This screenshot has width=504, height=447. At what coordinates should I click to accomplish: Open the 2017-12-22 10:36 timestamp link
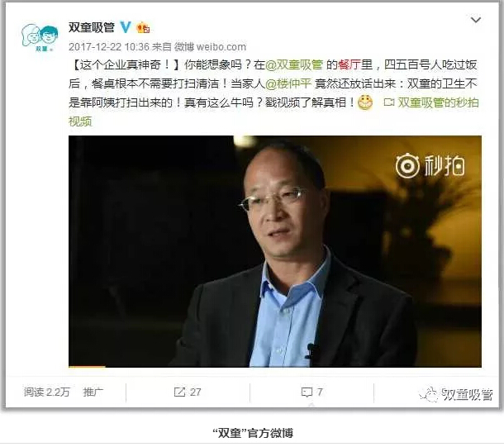pos(109,47)
